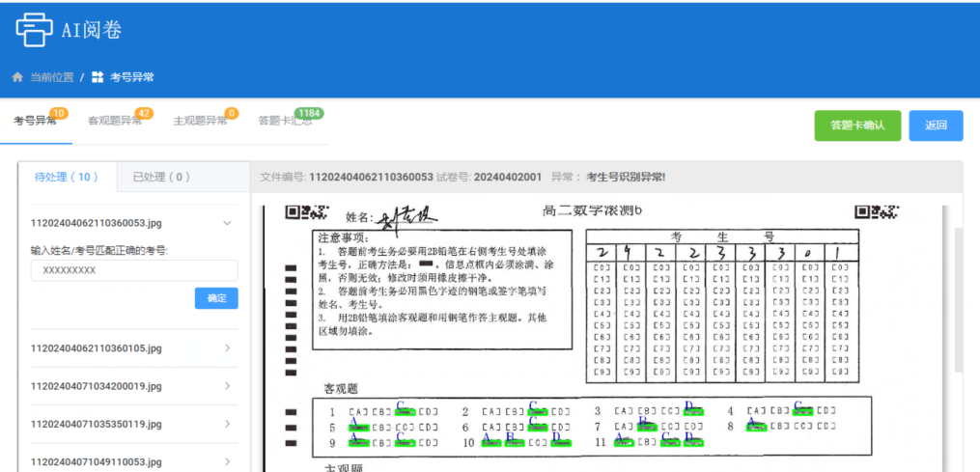
Task: Click the answer sheet vertical scrollbar
Action: pos(958,299)
